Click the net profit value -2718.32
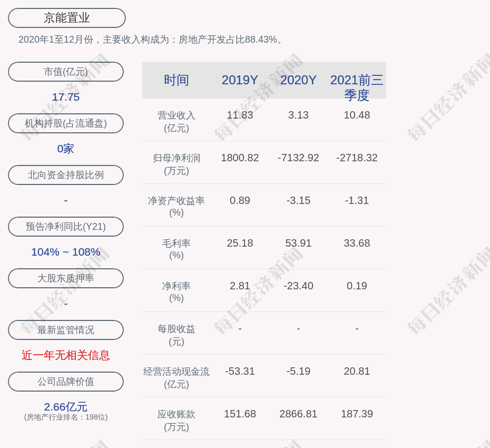 pos(357,158)
